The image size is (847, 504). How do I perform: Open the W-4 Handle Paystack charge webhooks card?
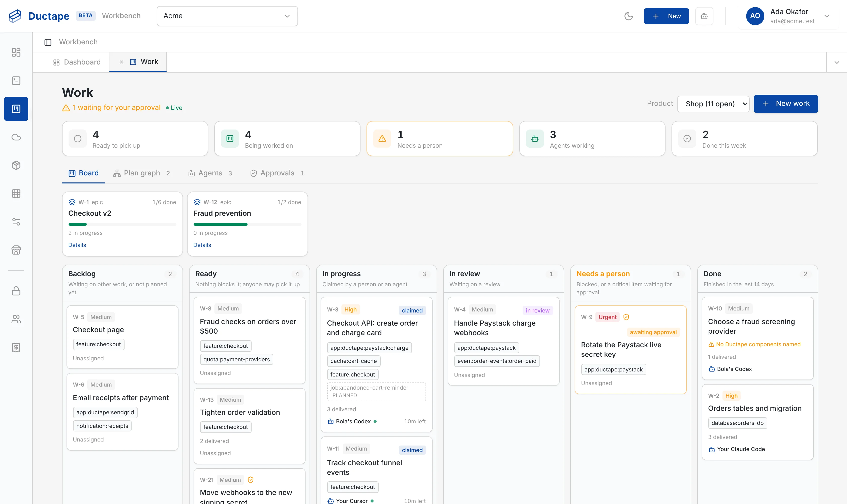click(x=503, y=341)
